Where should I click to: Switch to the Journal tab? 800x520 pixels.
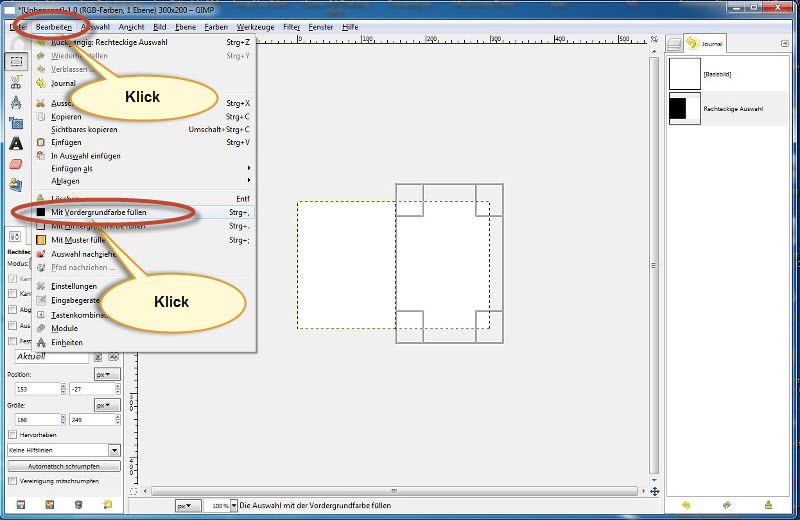(x=705, y=43)
